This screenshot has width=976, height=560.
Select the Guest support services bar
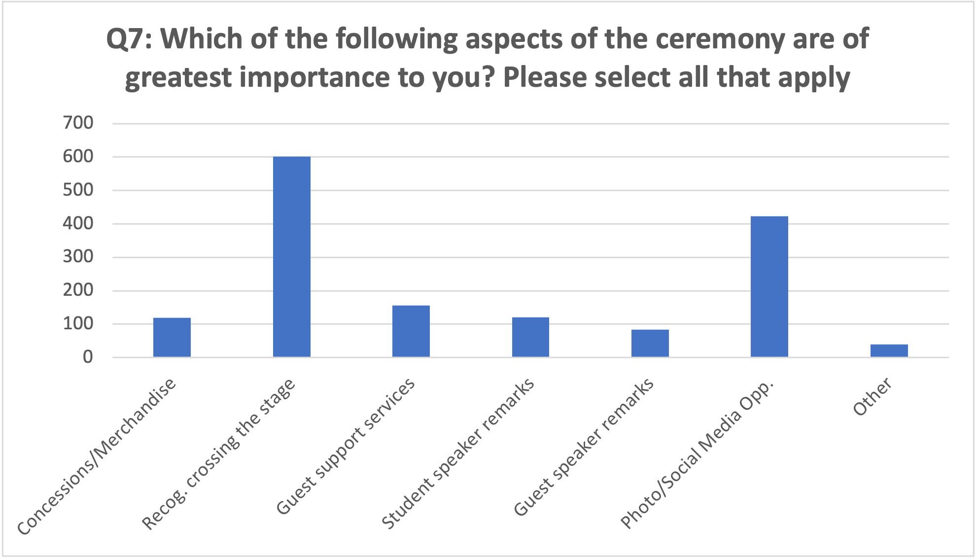click(411, 331)
